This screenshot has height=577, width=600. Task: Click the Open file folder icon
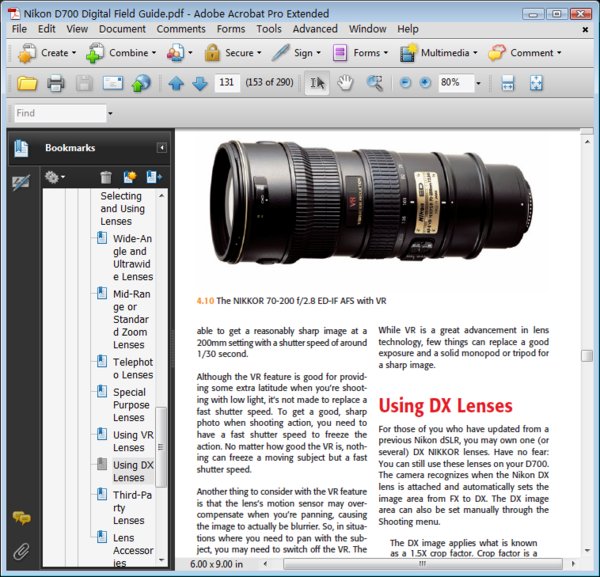point(27,83)
